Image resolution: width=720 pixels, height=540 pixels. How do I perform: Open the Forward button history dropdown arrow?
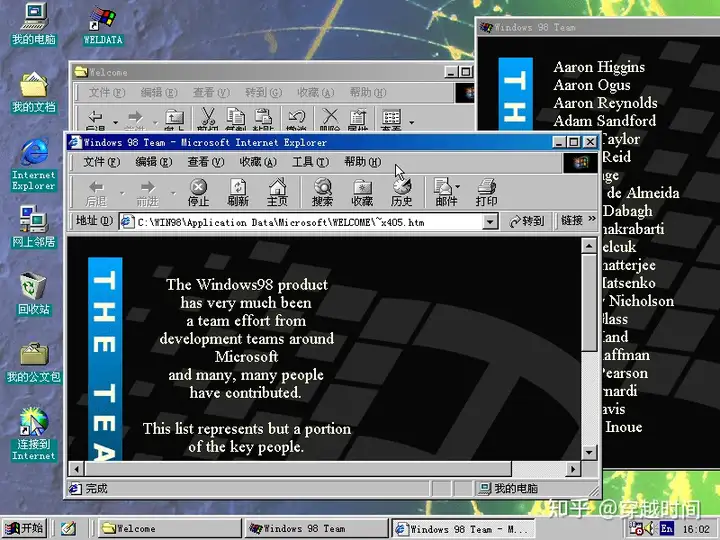(174, 193)
